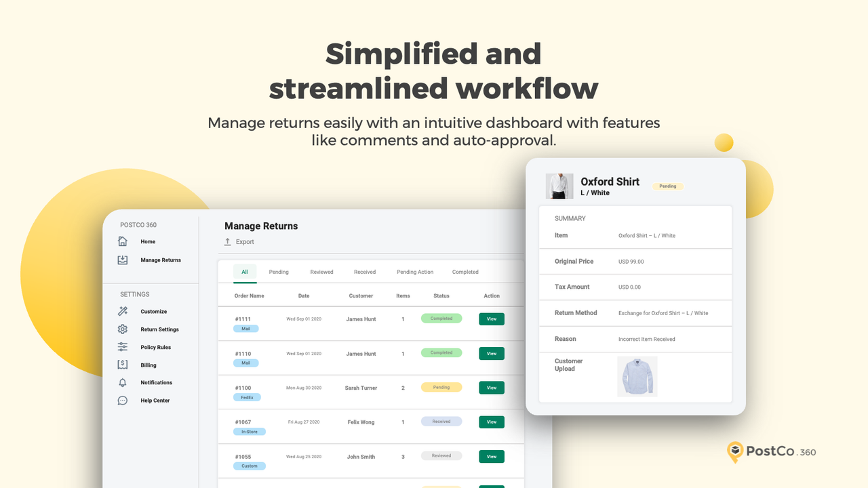The height and width of the screenshot is (488, 868).
Task: Switch to the Pending tab
Action: (279, 272)
